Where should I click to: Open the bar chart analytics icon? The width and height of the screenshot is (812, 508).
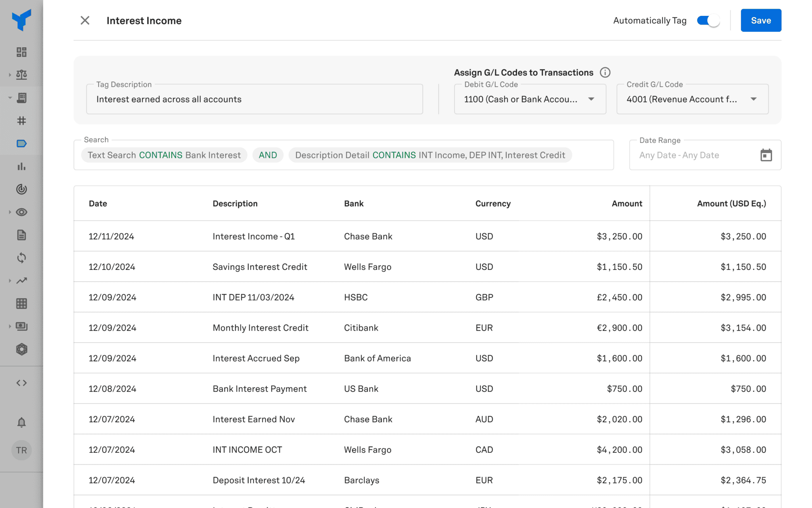click(x=21, y=167)
